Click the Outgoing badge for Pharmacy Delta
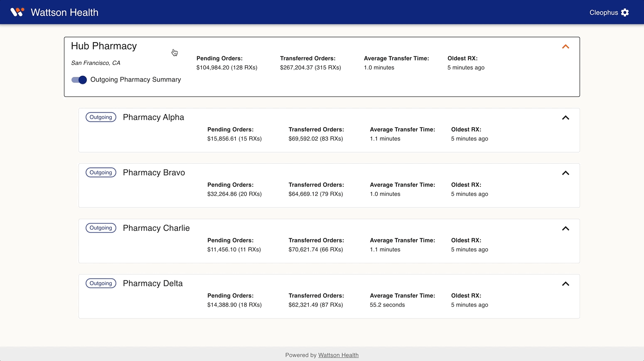644x361 pixels. (101, 283)
